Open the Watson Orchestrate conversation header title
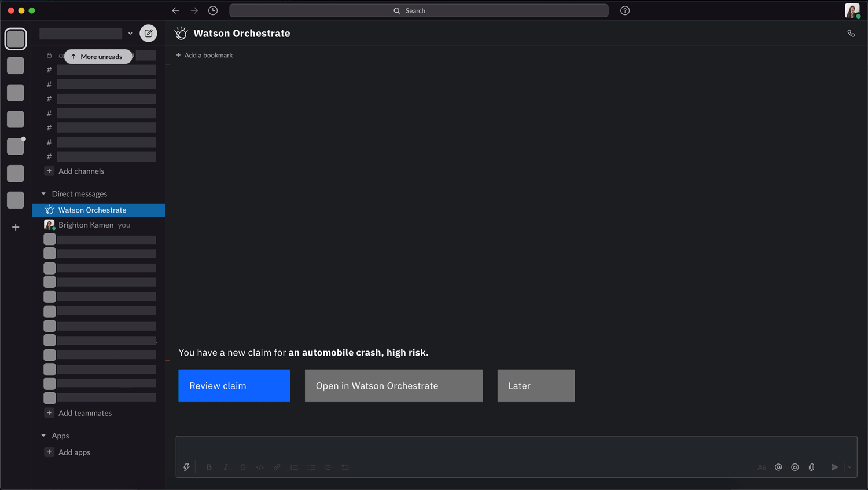868x490 pixels. (x=242, y=34)
